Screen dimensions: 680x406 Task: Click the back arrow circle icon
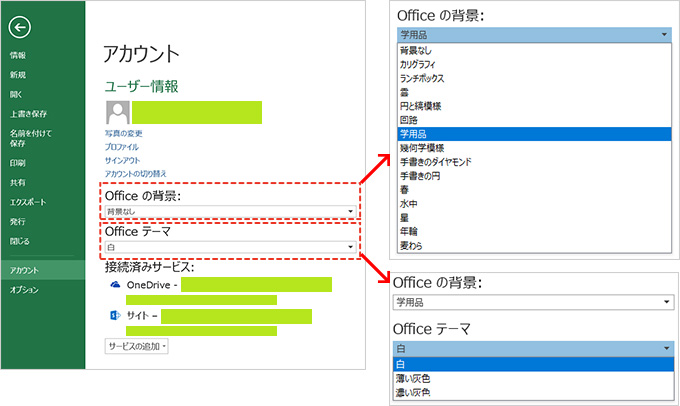(20, 27)
